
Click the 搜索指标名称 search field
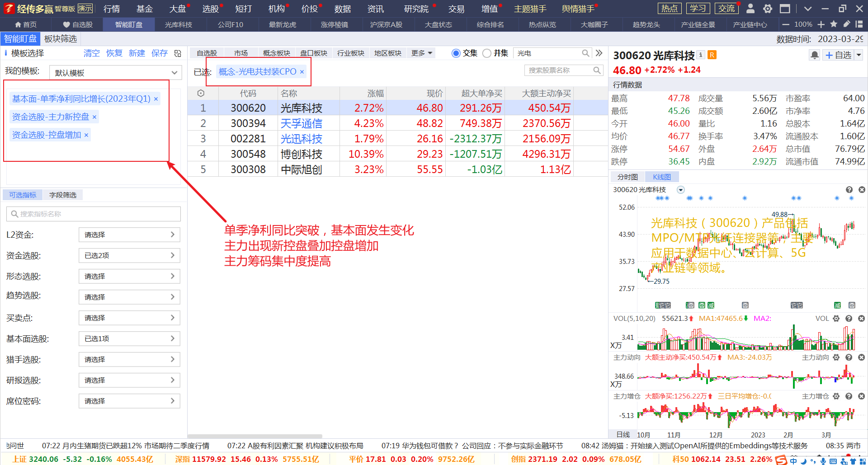click(x=94, y=214)
